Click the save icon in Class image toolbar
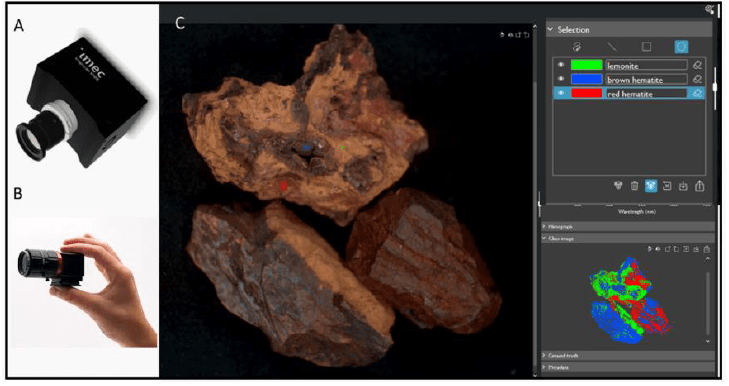 pyautogui.click(x=696, y=249)
